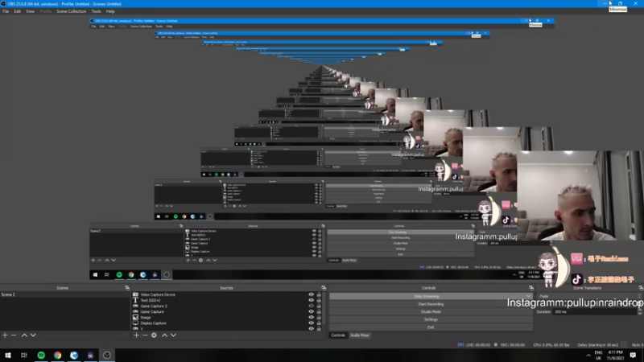Click the Game Capture 2 gamepad icon

point(135,306)
